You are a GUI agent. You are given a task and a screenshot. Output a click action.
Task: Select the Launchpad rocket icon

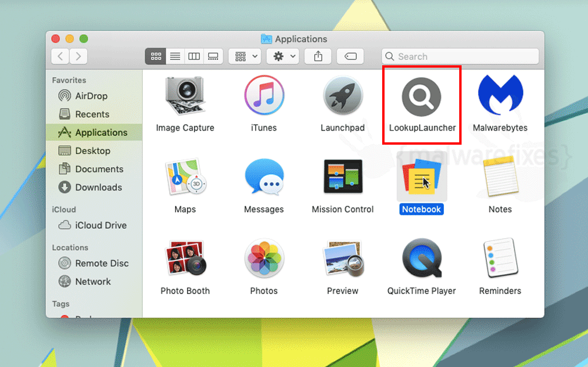coord(343,95)
